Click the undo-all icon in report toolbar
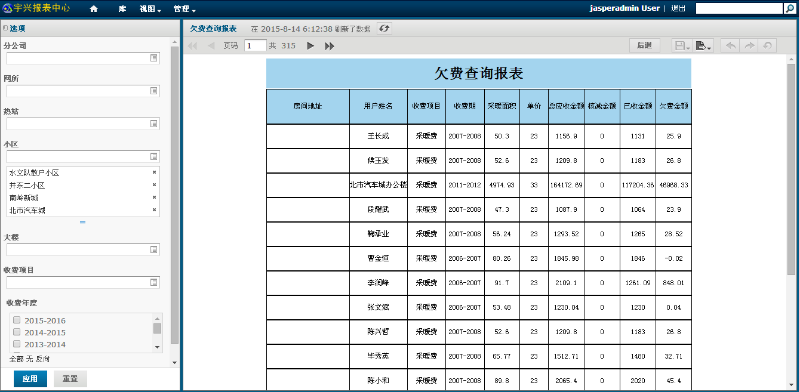The height and width of the screenshot is (392, 799). 767,46
